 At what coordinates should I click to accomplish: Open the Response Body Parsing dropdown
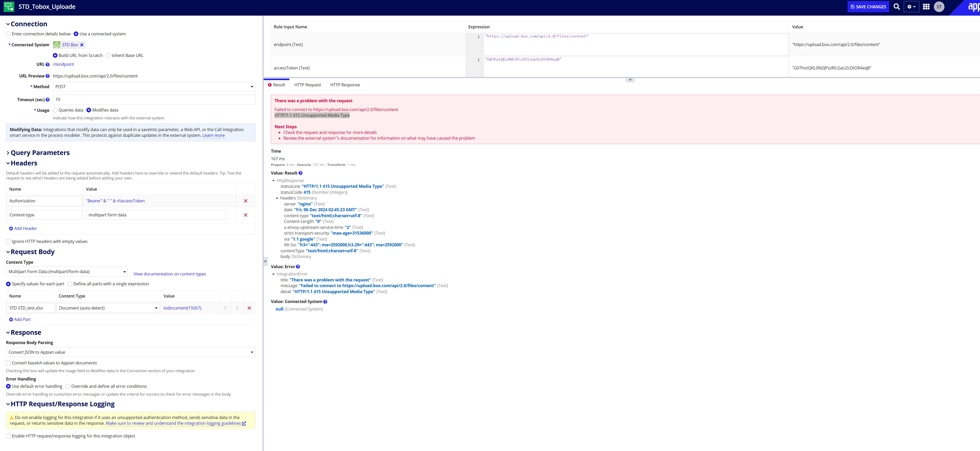click(x=130, y=352)
